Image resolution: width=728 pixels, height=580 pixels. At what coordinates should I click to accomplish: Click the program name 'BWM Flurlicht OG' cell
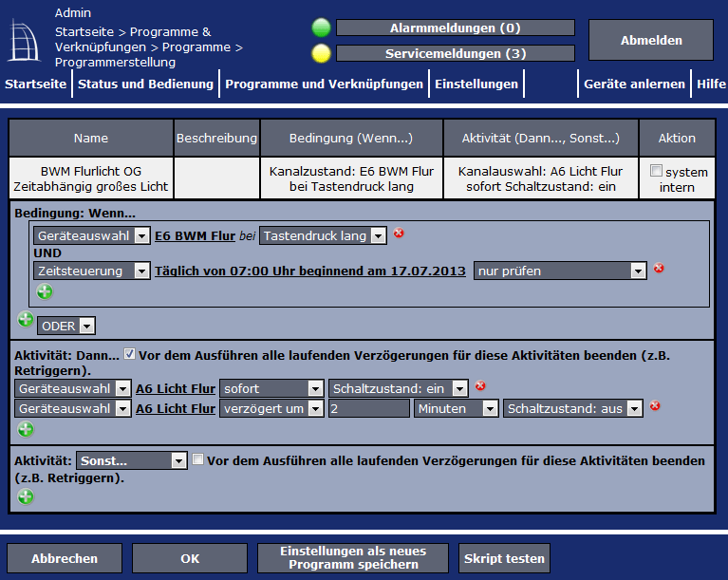point(91,178)
